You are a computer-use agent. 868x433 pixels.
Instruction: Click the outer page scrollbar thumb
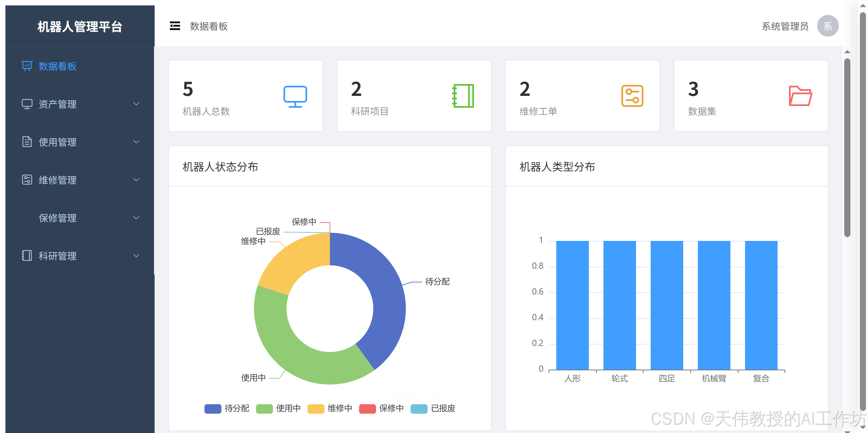coord(863,212)
